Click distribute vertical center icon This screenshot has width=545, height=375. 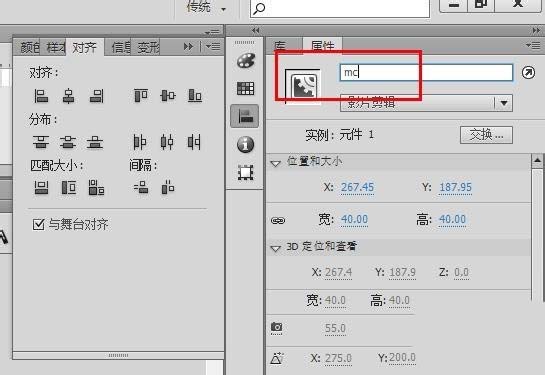point(68,142)
